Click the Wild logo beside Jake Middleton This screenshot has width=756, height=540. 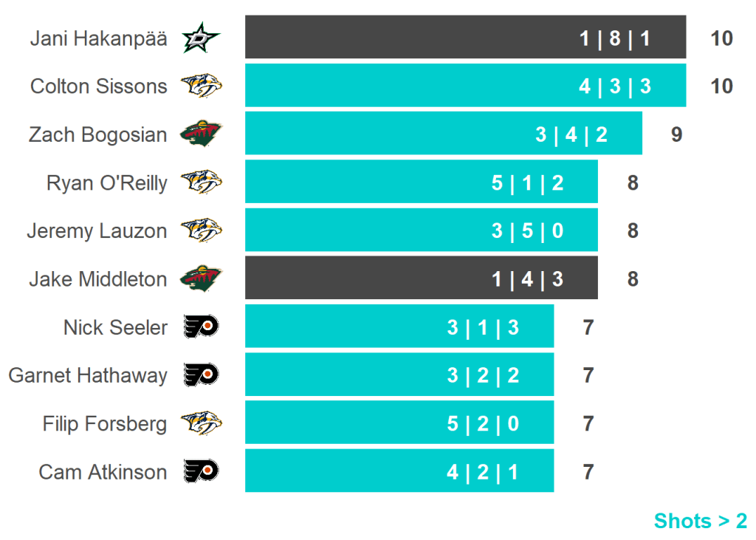click(201, 279)
